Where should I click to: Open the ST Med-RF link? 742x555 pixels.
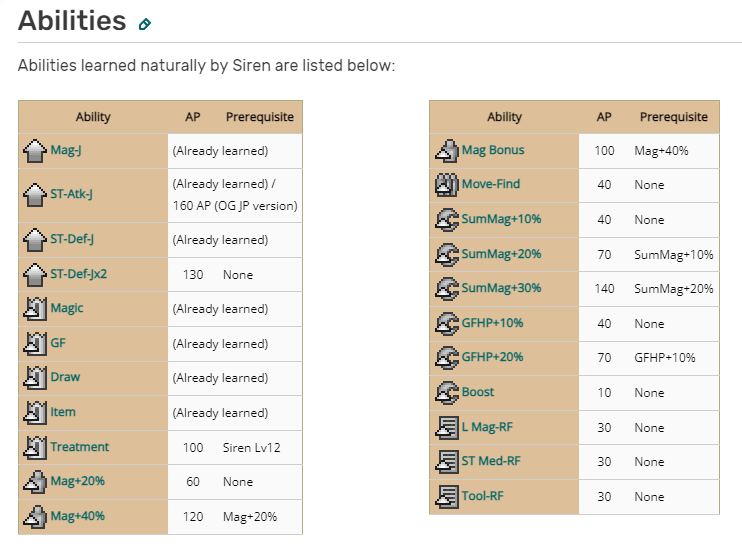491,461
